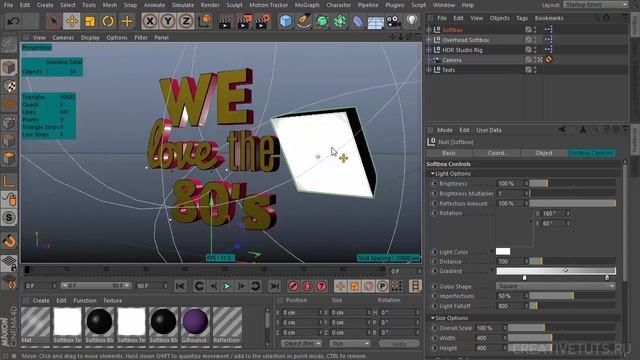Collapse the Size Options section

(432, 318)
